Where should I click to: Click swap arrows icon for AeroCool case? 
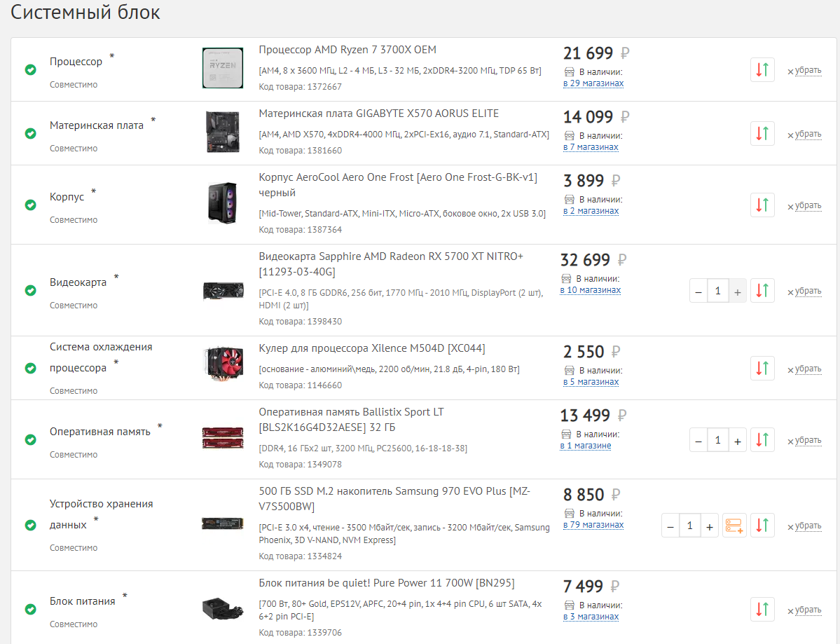(x=762, y=205)
